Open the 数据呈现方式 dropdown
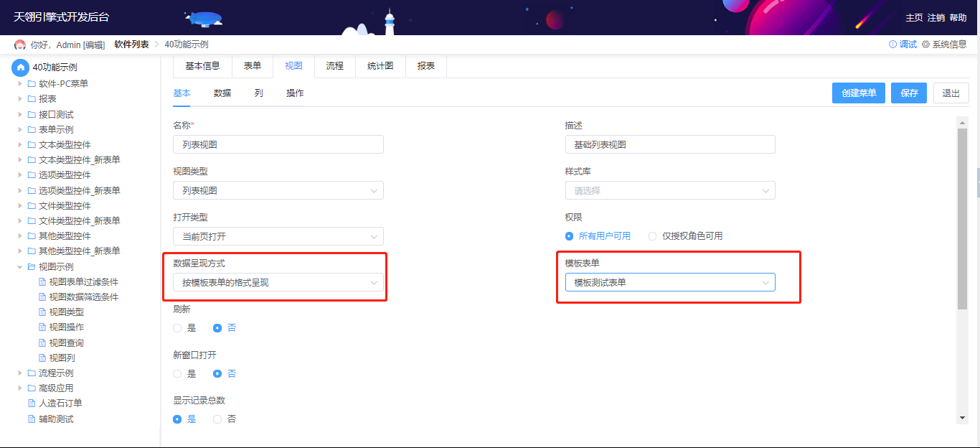This screenshot has width=980, height=448. point(278,283)
